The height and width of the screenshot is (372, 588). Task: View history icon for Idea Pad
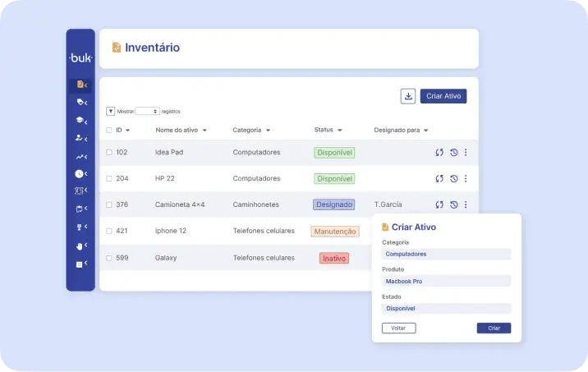[x=454, y=153]
